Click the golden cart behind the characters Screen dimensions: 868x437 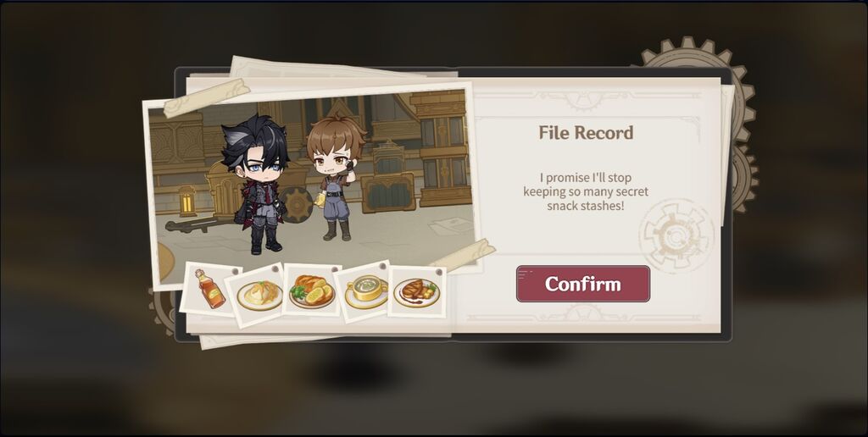387,177
